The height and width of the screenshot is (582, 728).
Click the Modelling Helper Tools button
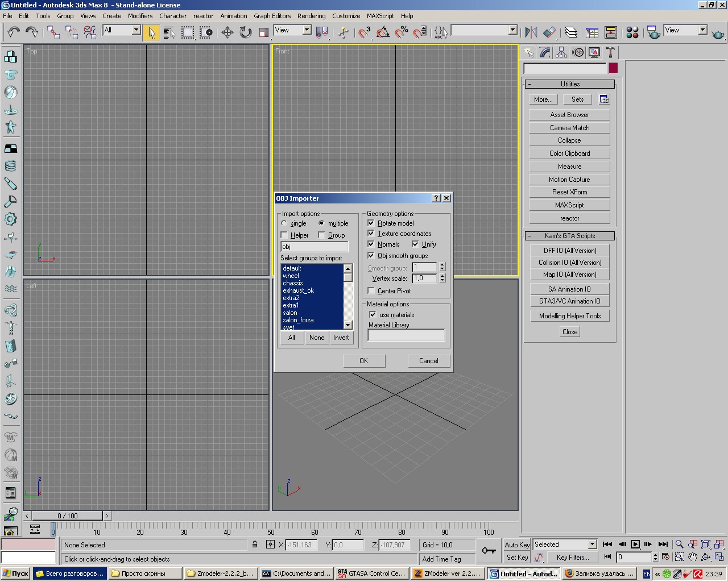click(x=570, y=316)
